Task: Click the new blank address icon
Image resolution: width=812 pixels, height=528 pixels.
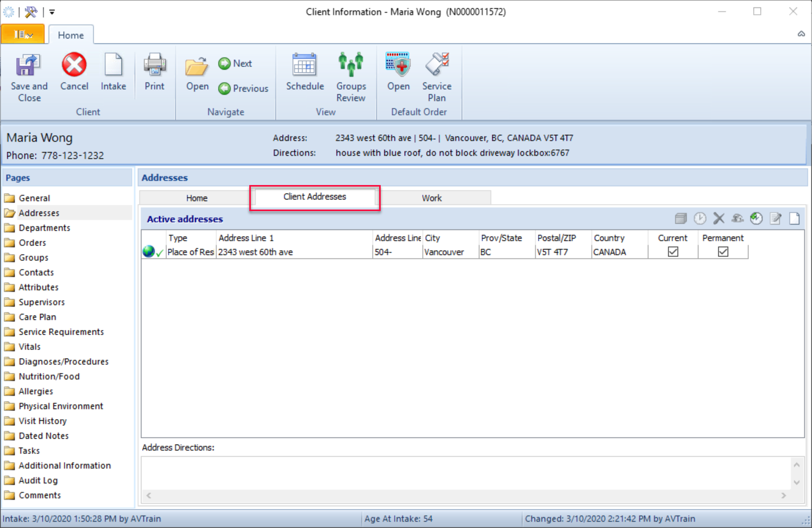Action: [794, 218]
